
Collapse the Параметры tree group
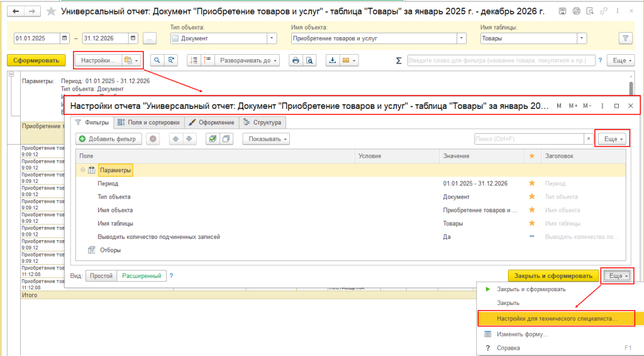pos(82,170)
